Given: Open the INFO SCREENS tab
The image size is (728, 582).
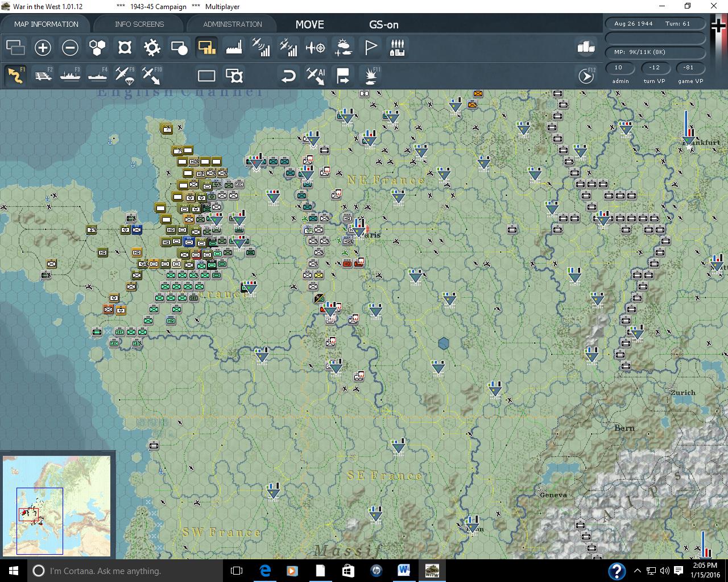Looking at the screenshot, I should [x=139, y=24].
